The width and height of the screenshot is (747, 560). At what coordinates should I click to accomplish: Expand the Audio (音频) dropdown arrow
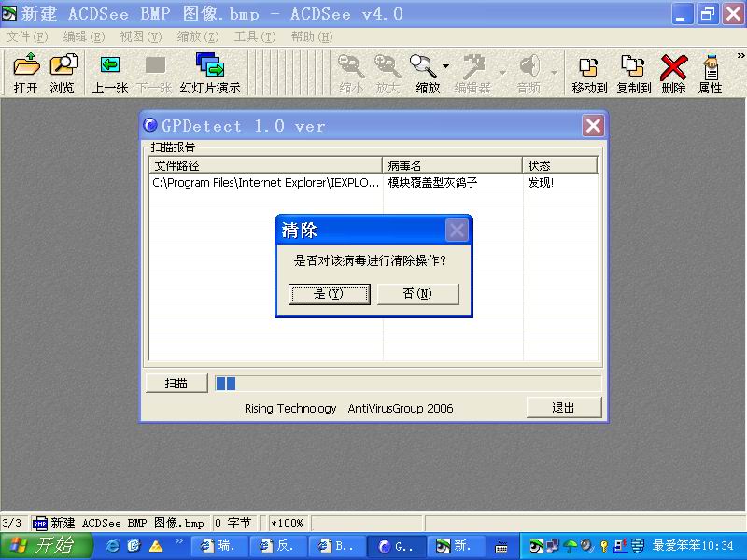(x=554, y=73)
